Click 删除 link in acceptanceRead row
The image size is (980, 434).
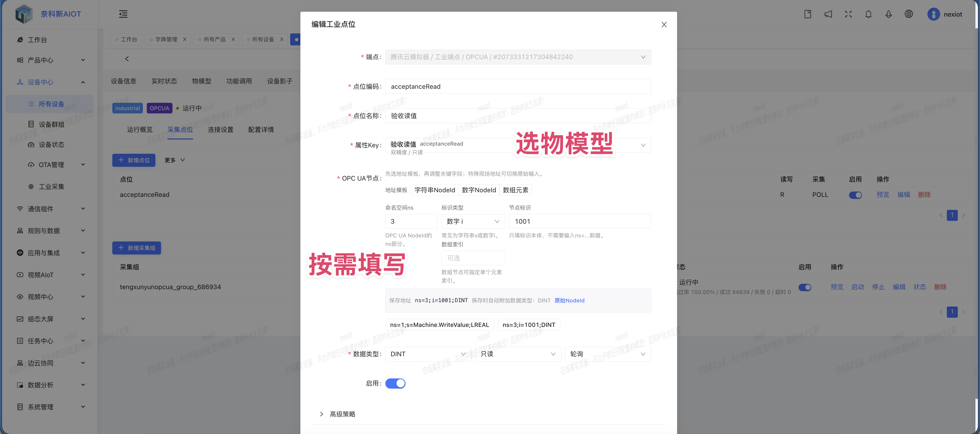click(924, 195)
